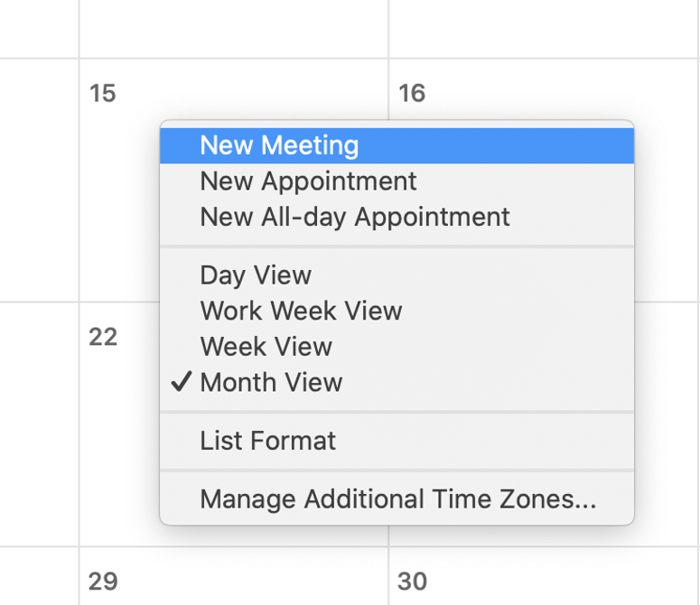Image resolution: width=700 pixels, height=605 pixels.
Task: Click the partial cell left of day 22
Action: [x=38, y=424]
